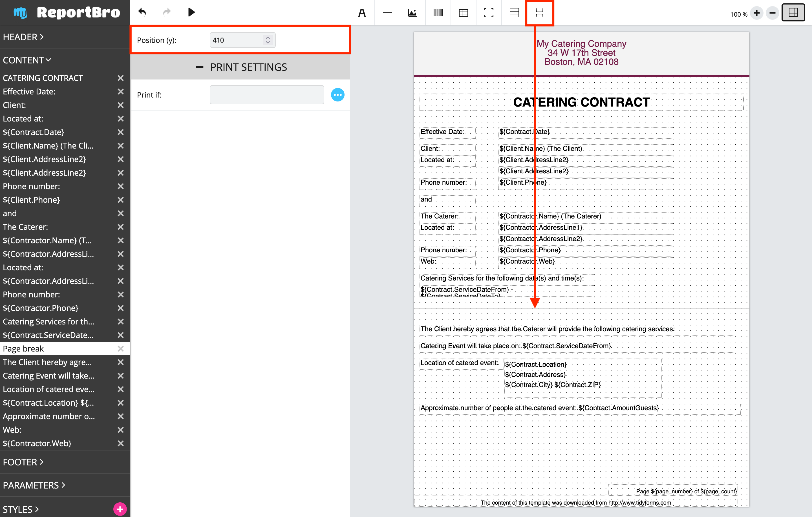The height and width of the screenshot is (517, 812).
Task: Select the section element tool
Action: coord(514,13)
